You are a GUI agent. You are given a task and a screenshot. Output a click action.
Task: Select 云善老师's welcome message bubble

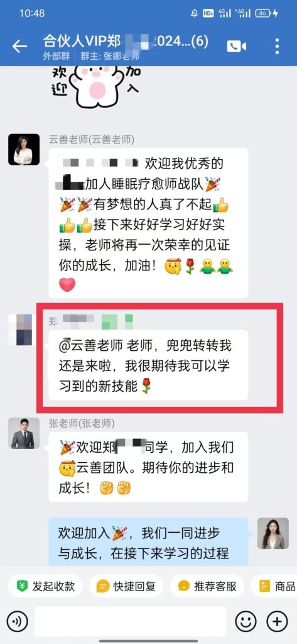pyautogui.click(x=148, y=223)
